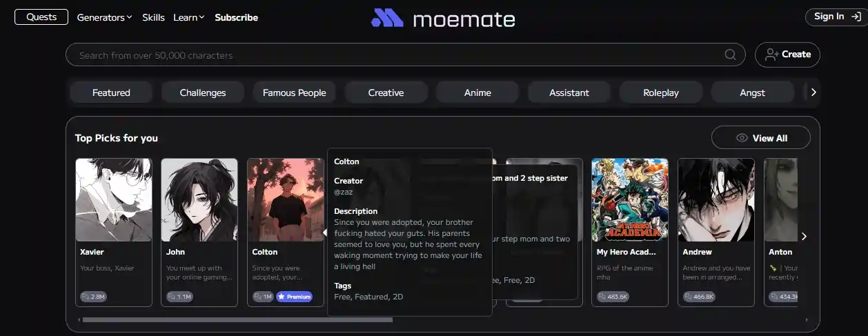
Task: Open the Colton character thumbnail
Action: [286, 200]
